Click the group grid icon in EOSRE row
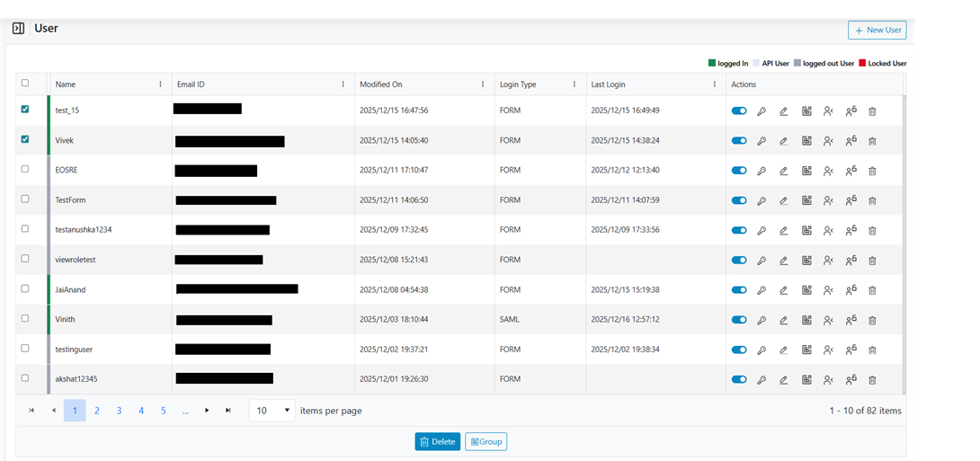The height and width of the screenshot is (461, 980). (806, 171)
